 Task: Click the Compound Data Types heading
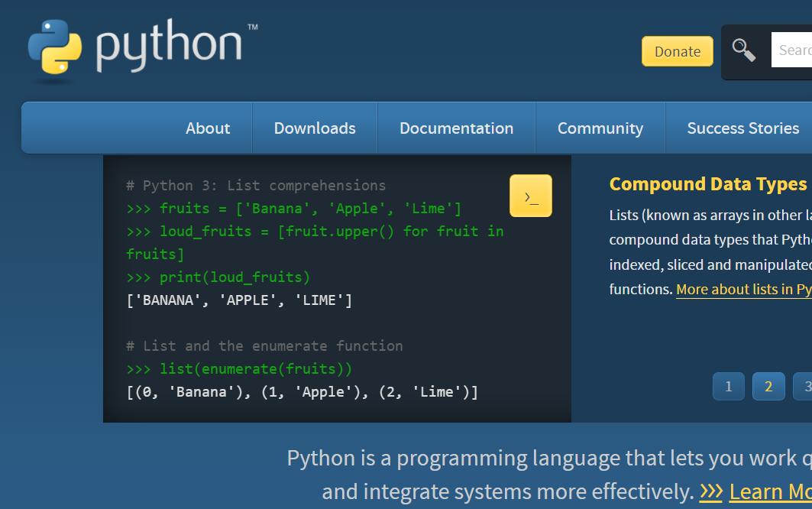[x=707, y=184]
